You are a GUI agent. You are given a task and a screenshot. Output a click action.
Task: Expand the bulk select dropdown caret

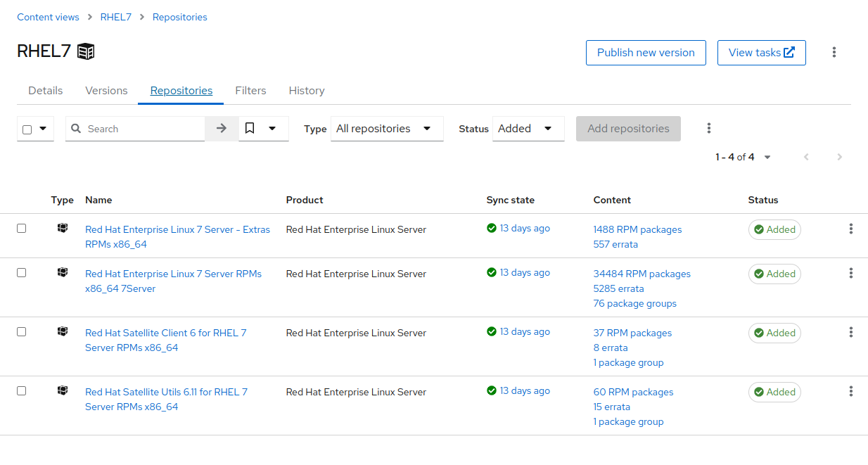[43, 129]
